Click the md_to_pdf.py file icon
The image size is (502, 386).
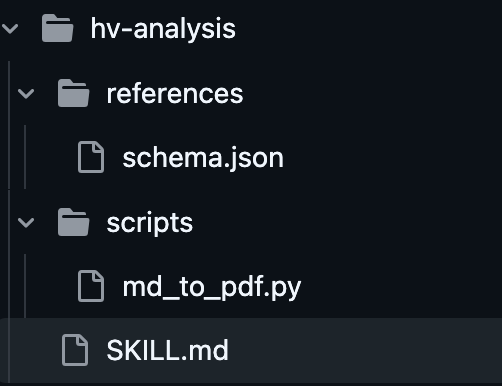click(x=91, y=286)
